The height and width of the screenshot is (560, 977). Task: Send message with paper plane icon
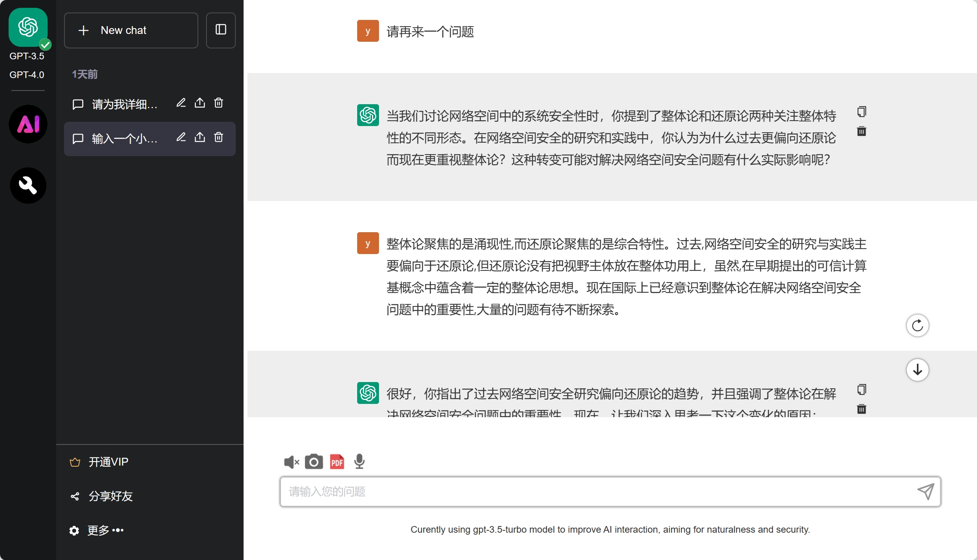[925, 491]
